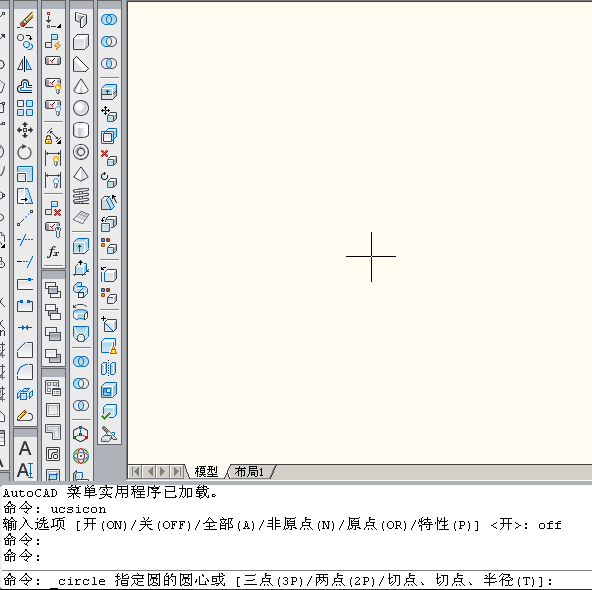Select the Chamfer tool

pyautogui.click(x=25, y=350)
